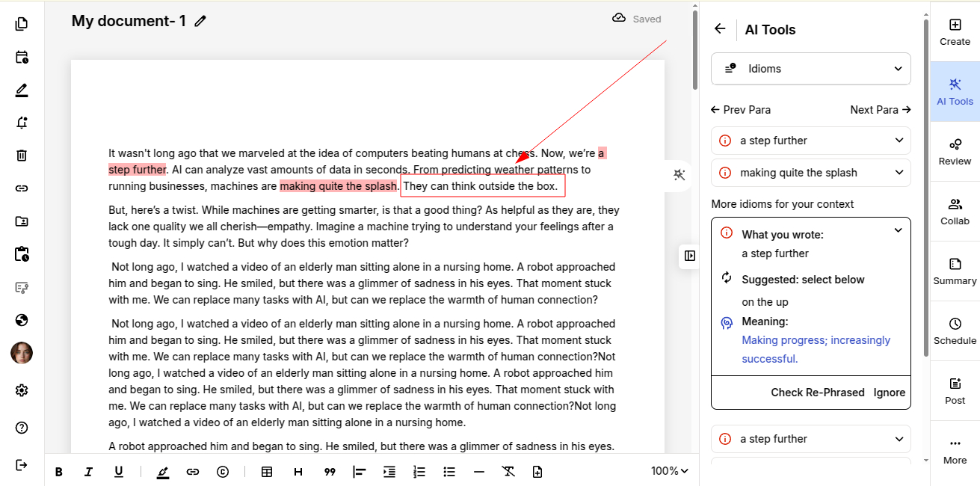This screenshot has width=980, height=486.
Task: Insert a link using the toolbar link icon
Action: click(x=193, y=472)
